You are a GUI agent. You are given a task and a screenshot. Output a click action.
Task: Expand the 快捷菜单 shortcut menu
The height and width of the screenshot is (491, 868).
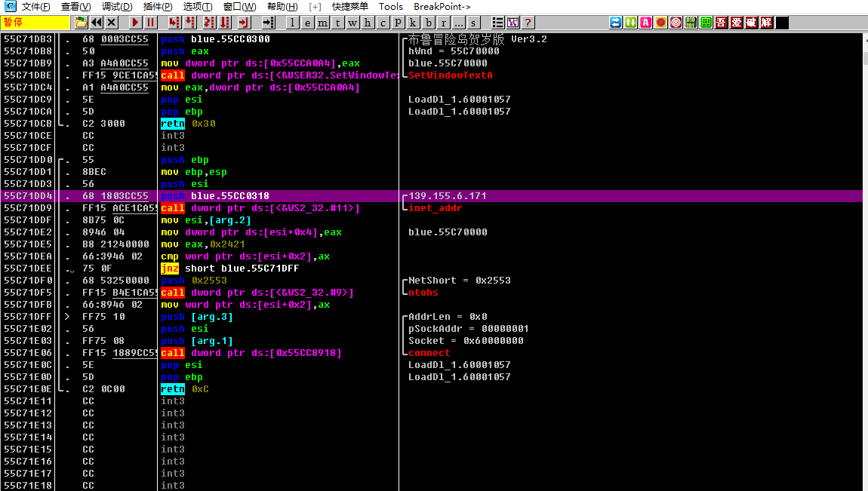349,7
